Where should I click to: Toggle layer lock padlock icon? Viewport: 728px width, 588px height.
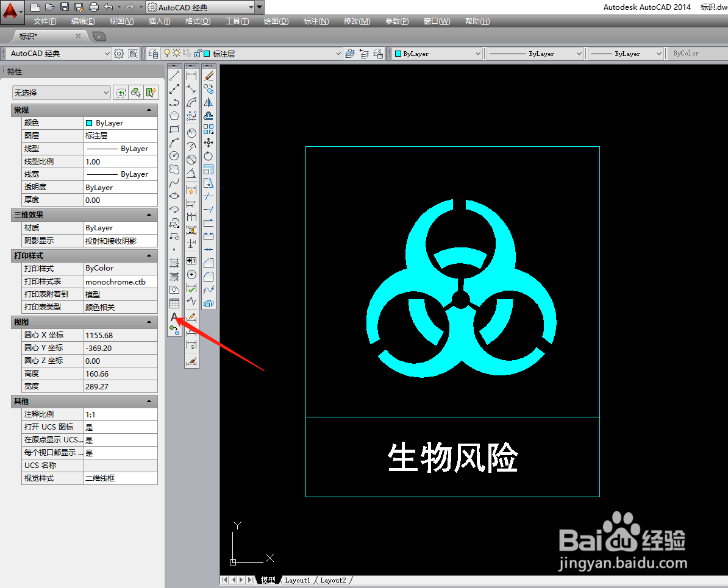pos(198,54)
